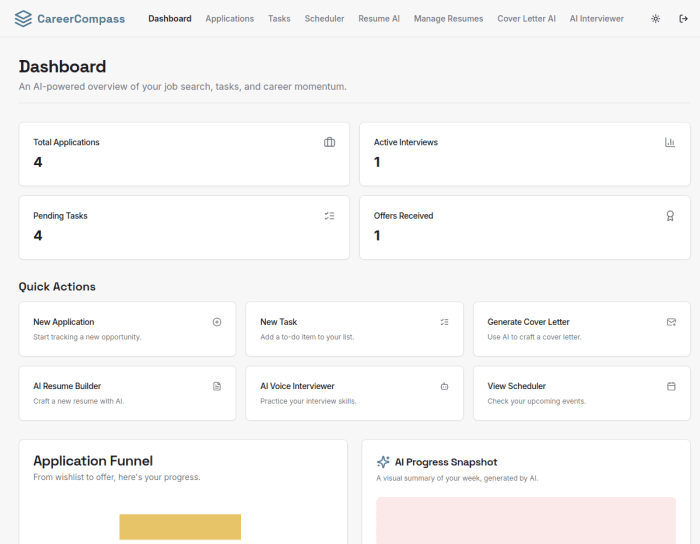Viewport: 700px width, 544px height.
Task: Click the circle icon on New Application card
Action: click(217, 322)
